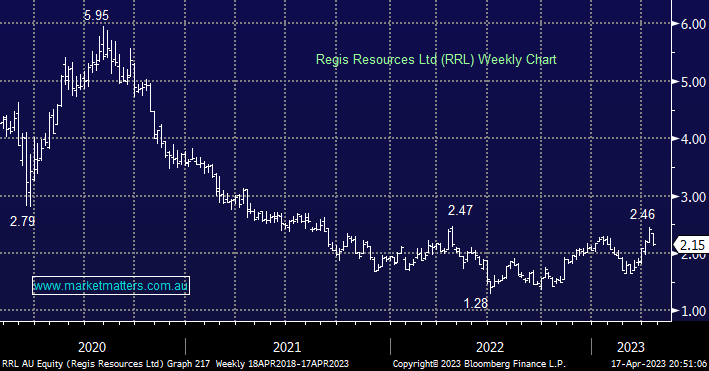Select the 2020 x-axis year label
This screenshot has width=709, height=371.
pos(92,347)
